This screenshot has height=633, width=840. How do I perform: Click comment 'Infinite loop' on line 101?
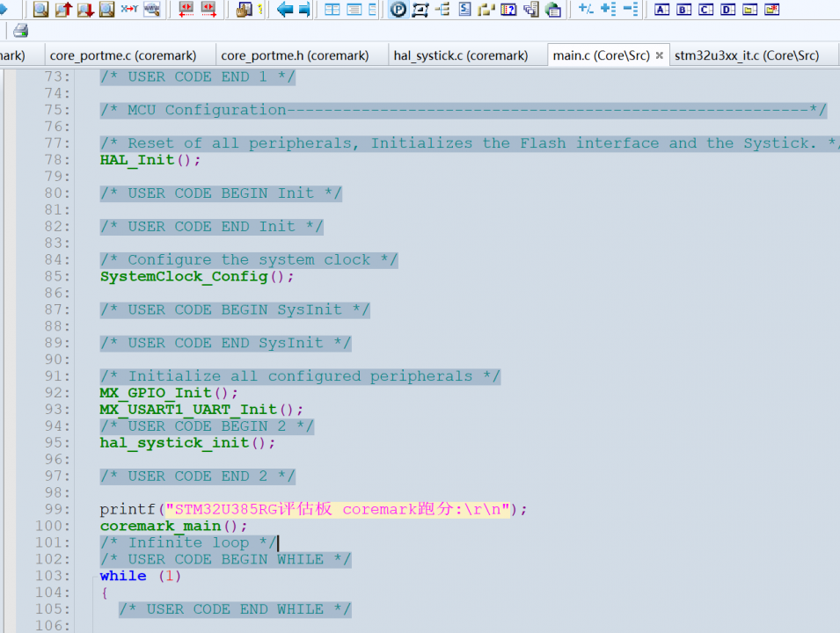coord(188,542)
